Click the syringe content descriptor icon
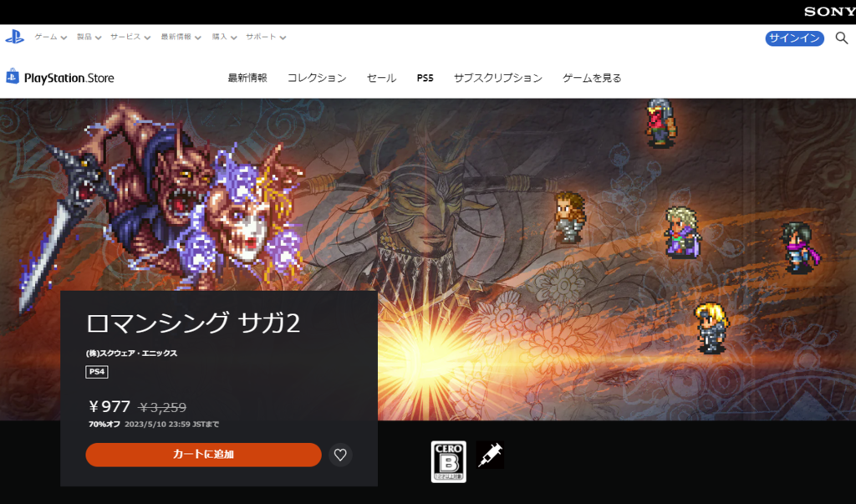Viewport: 856px width, 504px height. pyautogui.click(x=490, y=455)
